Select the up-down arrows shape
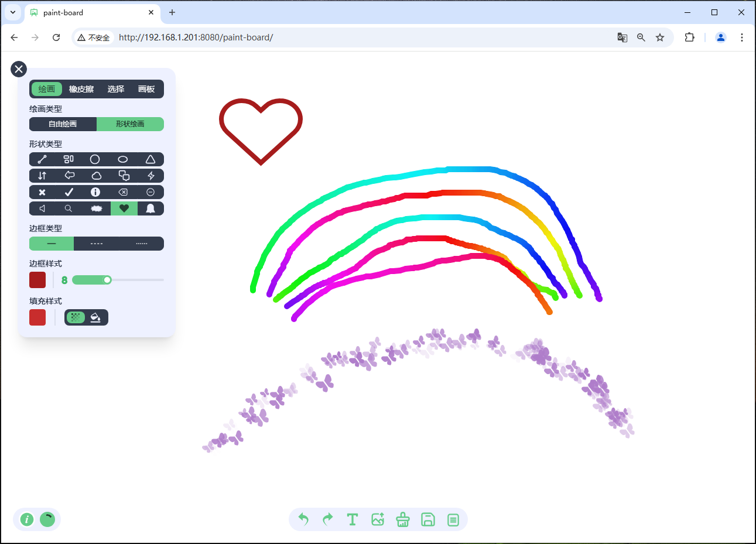 coord(42,176)
